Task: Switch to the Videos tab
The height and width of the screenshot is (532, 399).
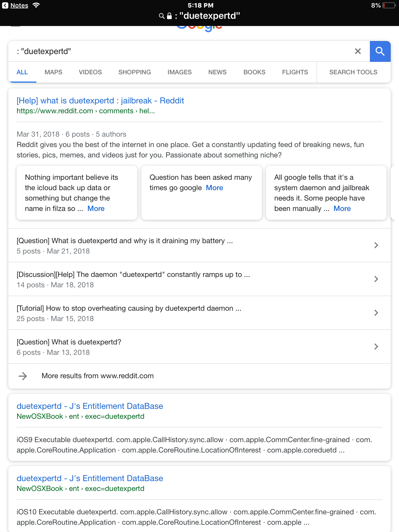Action: 90,72
